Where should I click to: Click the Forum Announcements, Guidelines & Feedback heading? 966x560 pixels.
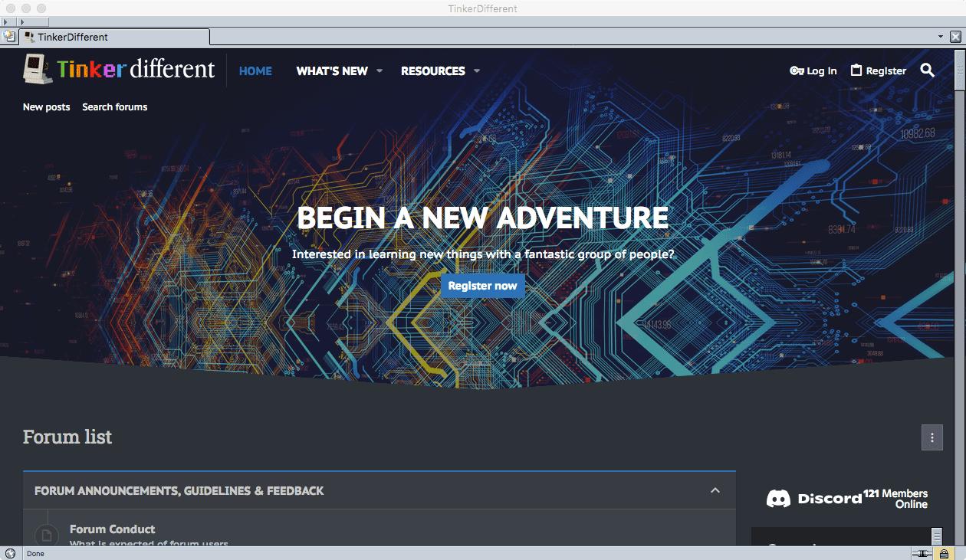tap(179, 490)
